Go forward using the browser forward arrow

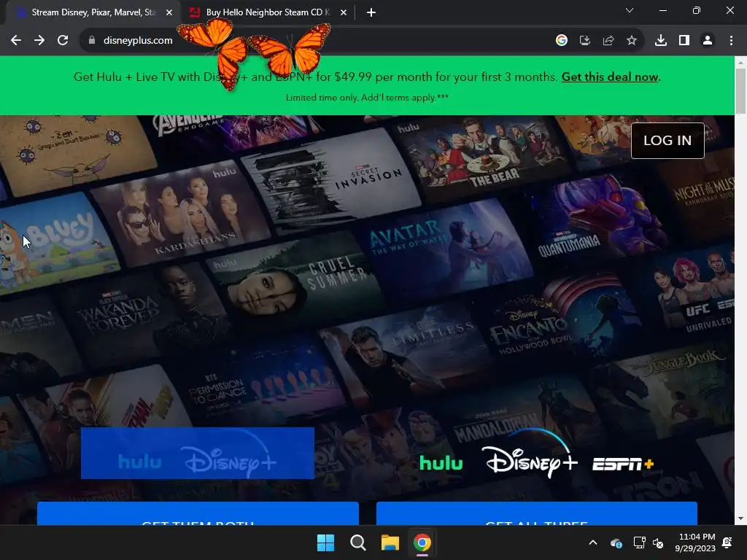39,41
